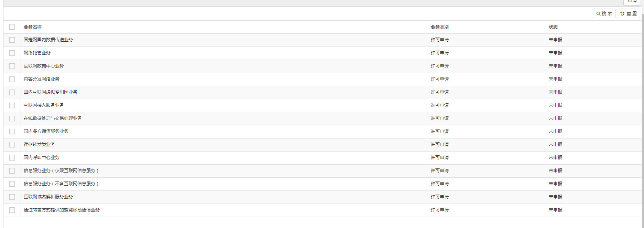Click the 状态 column header
This screenshot has width=644, height=228.
(553, 27)
